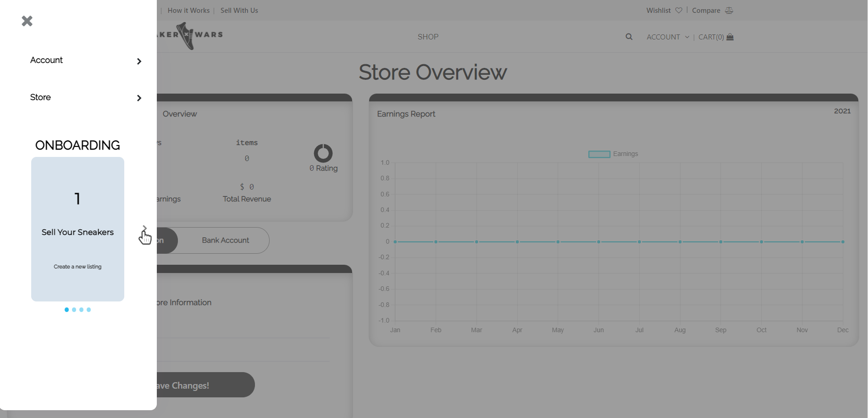The width and height of the screenshot is (868, 418).
Task: Click the rating donut icon
Action: tap(323, 153)
